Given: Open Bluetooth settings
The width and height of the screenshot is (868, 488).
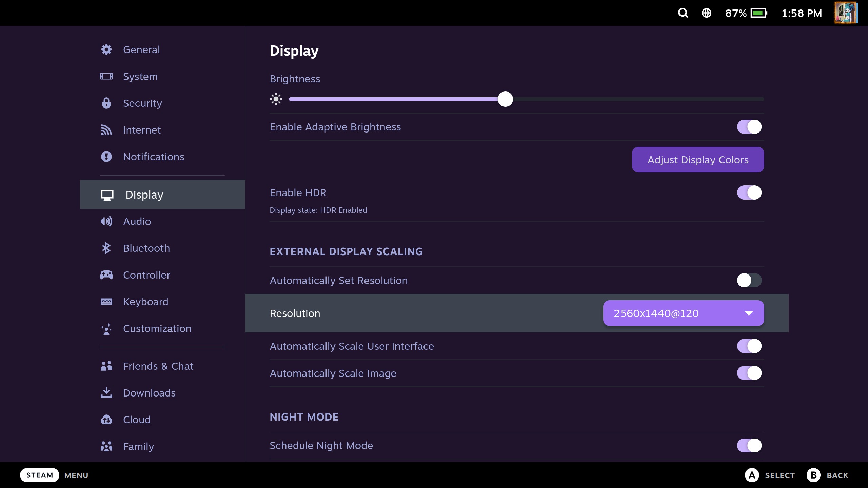Looking at the screenshot, I should pyautogui.click(x=162, y=248).
